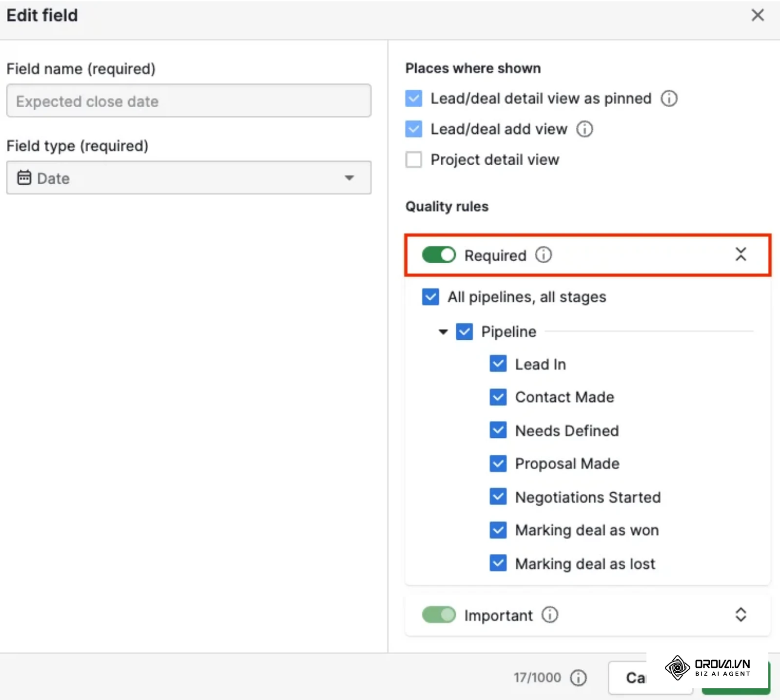Click the Places where shown heading
780x700 pixels.
tap(473, 68)
